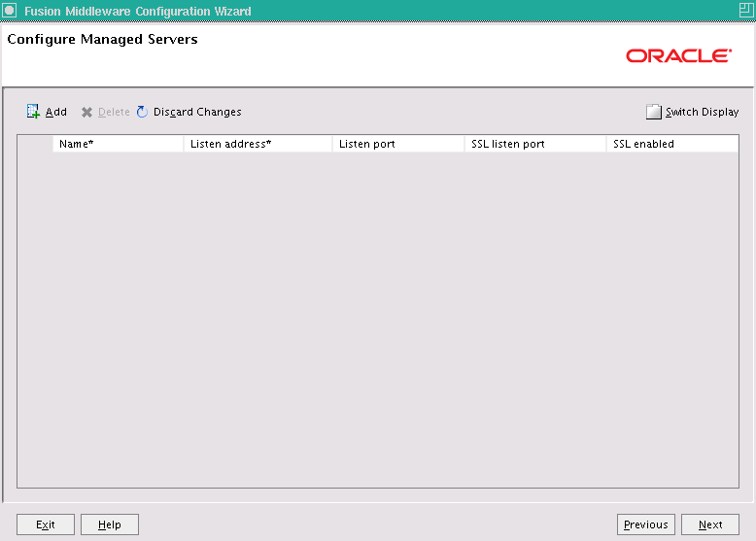Click the Discard Changes refresh icon

pyautogui.click(x=142, y=112)
